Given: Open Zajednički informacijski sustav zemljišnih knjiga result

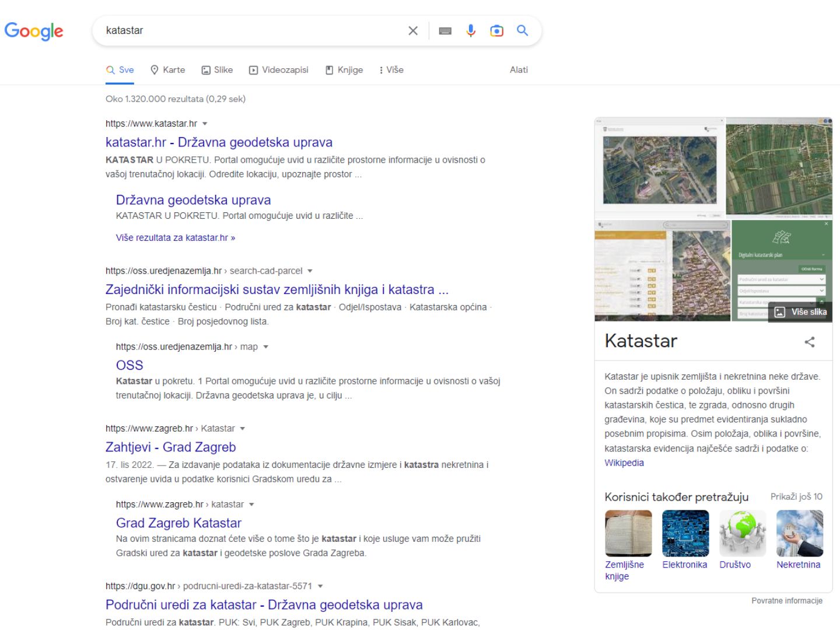Looking at the screenshot, I should (277, 290).
